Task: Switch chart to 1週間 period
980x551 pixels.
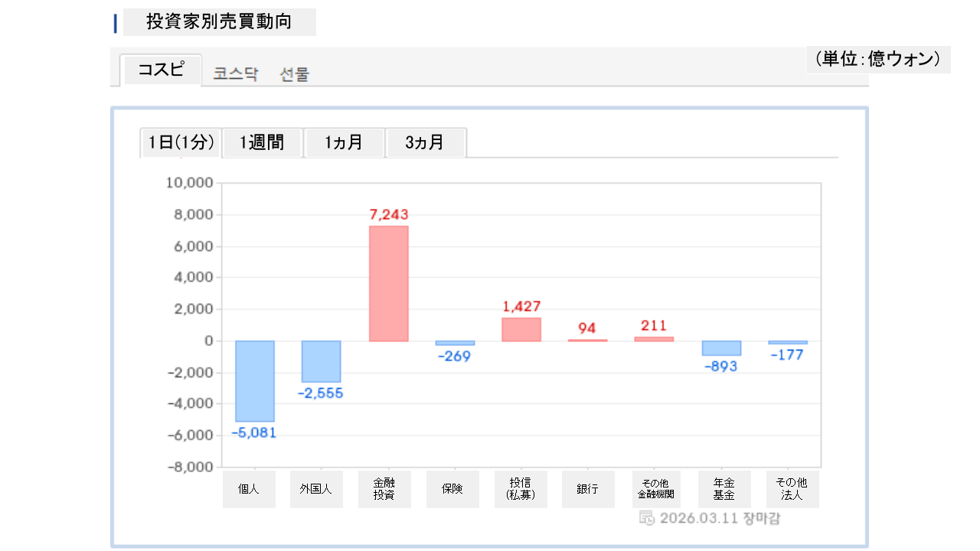Action: [262, 143]
